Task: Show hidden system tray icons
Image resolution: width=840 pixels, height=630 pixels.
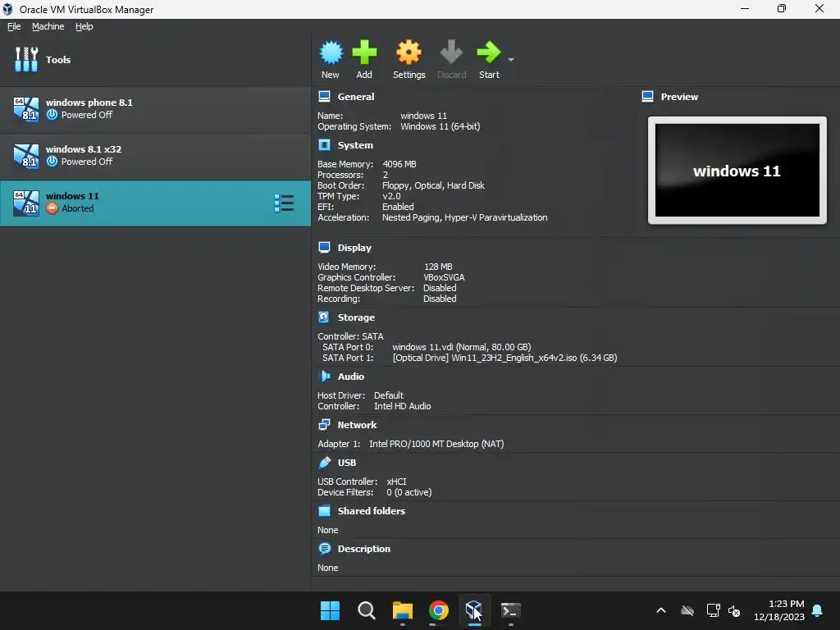Action: pos(661,610)
